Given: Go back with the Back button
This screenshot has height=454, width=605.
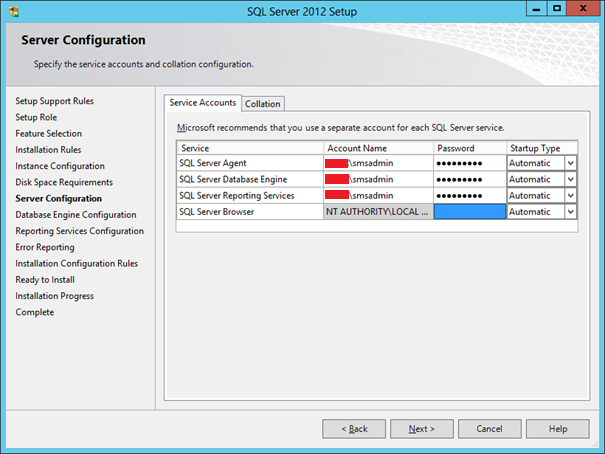Looking at the screenshot, I should (x=354, y=429).
